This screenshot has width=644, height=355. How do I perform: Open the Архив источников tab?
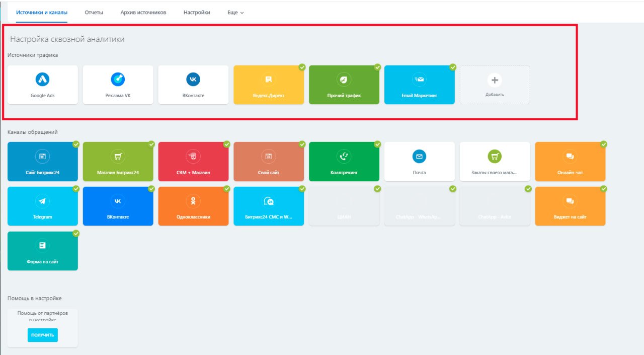pyautogui.click(x=143, y=12)
